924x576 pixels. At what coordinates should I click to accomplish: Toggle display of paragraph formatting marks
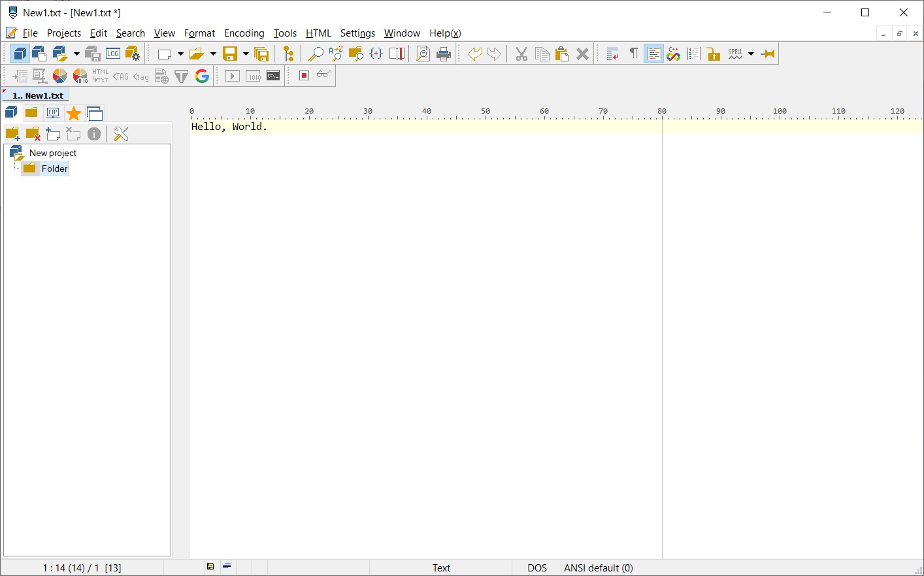point(634,54)
